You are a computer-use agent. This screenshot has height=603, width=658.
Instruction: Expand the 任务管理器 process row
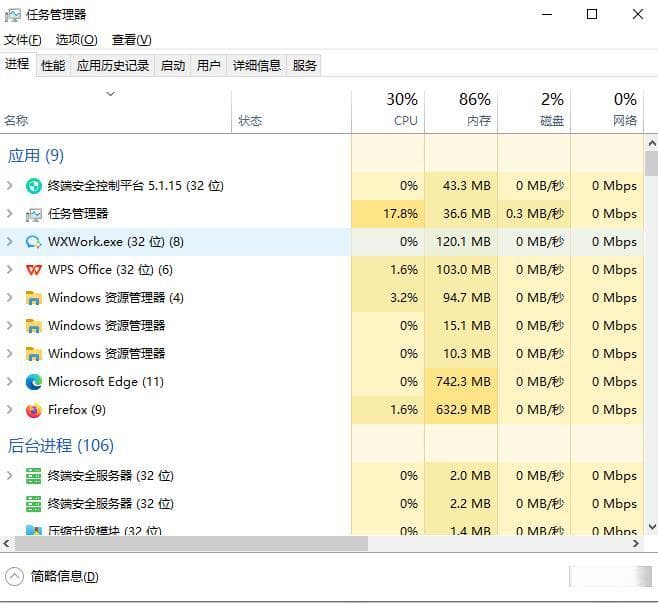[x=10, y=214]
